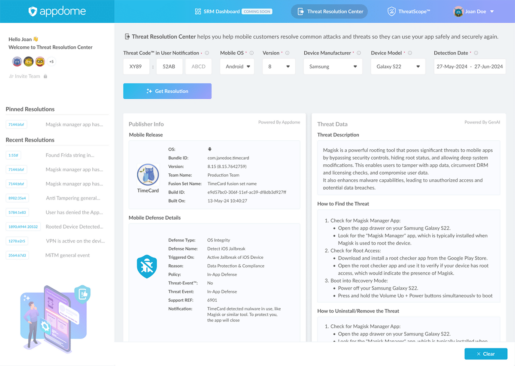
Task: Click the Bundle ID com.janedoe.timecard value
Action: (228, 158)
